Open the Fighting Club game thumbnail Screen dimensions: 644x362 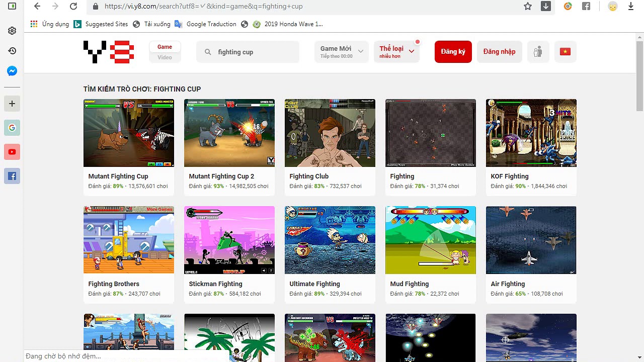point(330,133)
